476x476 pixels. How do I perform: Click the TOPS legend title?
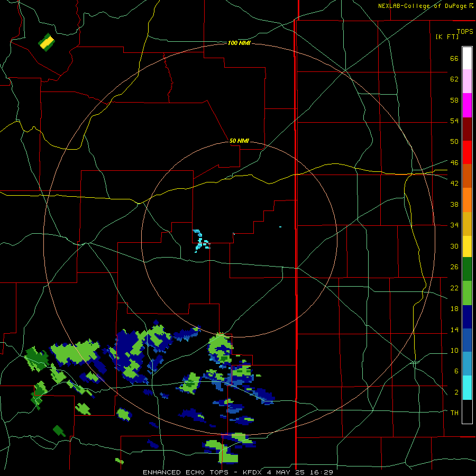[465, 31]
